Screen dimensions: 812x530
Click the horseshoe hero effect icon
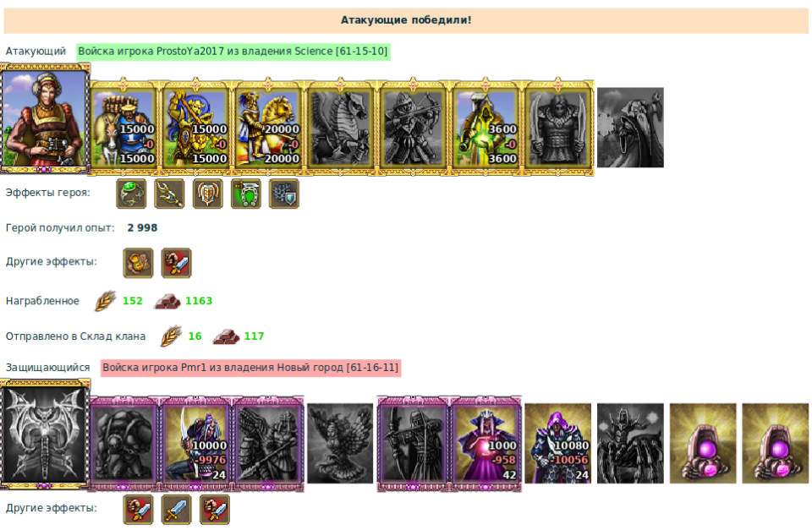246,194
